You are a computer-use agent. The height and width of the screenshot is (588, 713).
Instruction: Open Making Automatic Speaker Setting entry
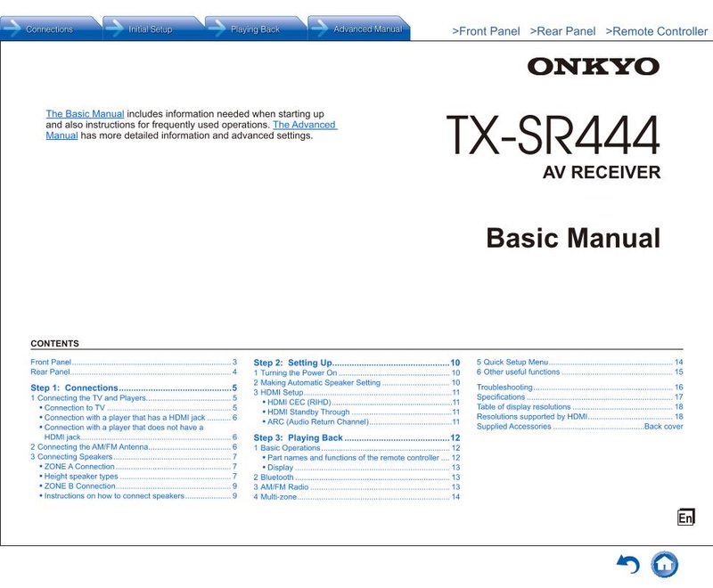[x=357, y=382]
